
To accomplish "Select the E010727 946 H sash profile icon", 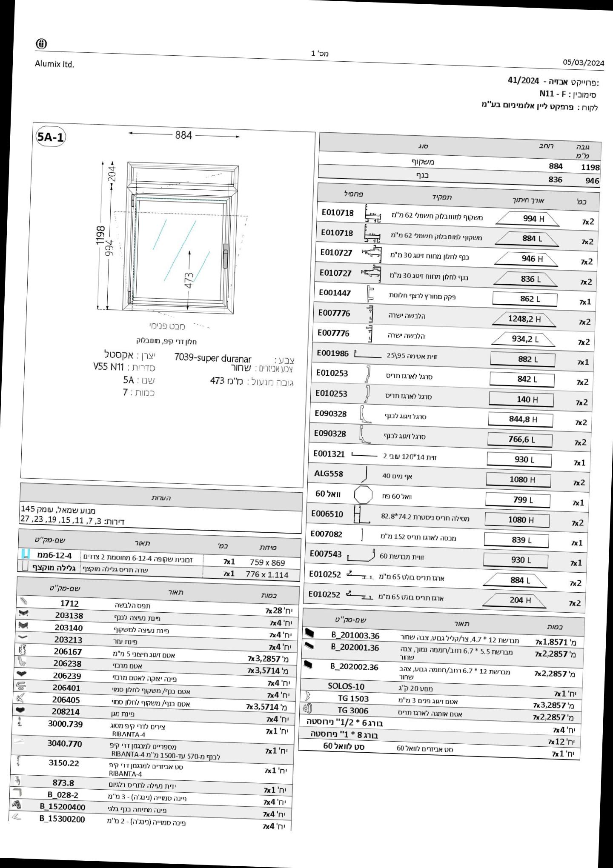I will point(372,254).
